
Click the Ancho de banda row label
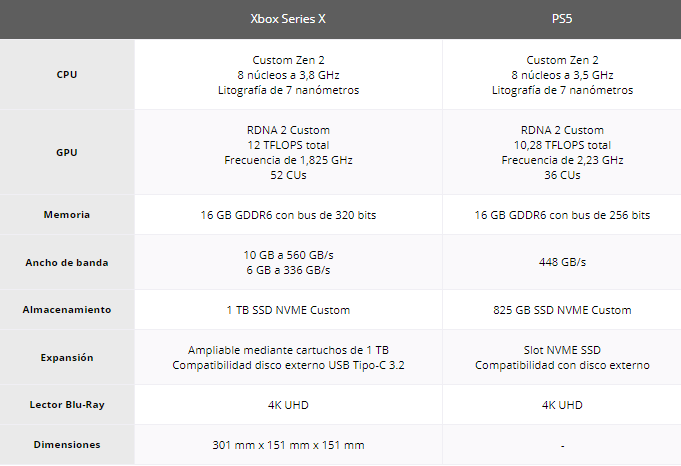click(x=67, y=262)
